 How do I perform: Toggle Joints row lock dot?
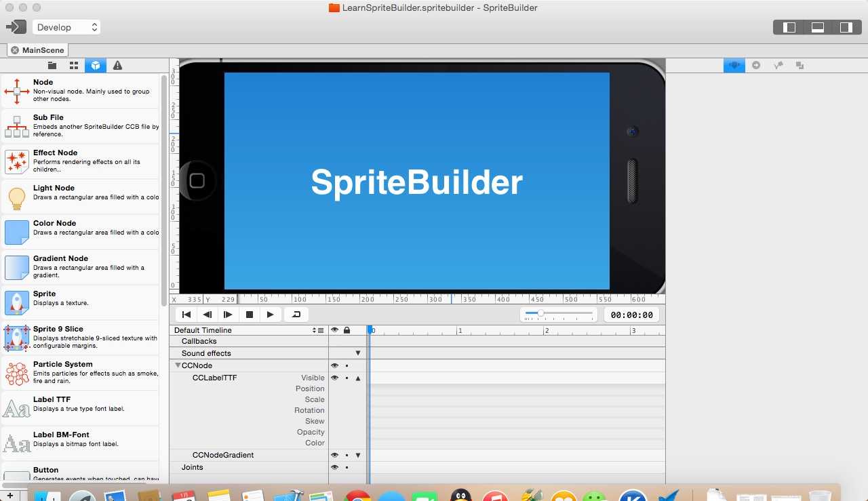point(347,467)
